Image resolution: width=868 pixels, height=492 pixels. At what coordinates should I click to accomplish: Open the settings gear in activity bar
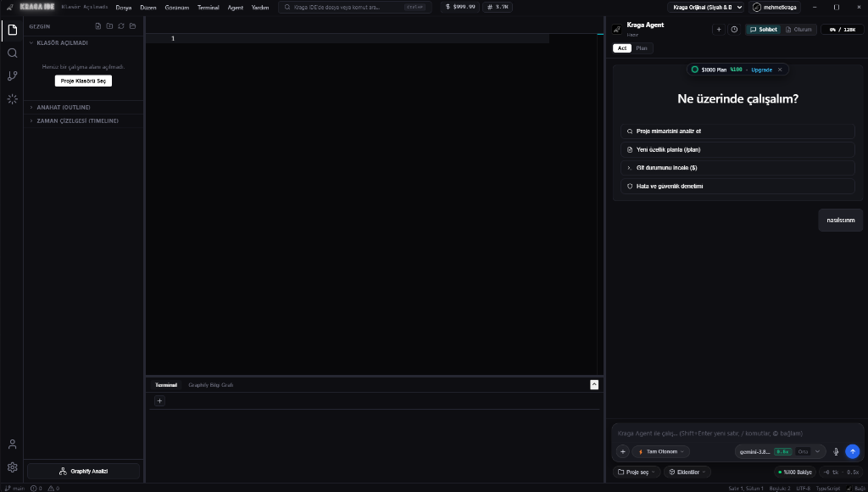pos(12,467)
